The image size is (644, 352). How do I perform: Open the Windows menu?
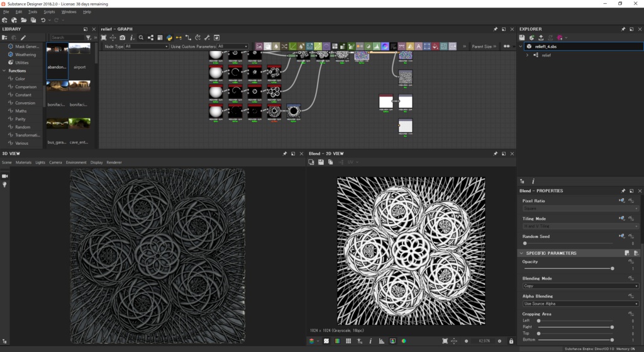69,12
